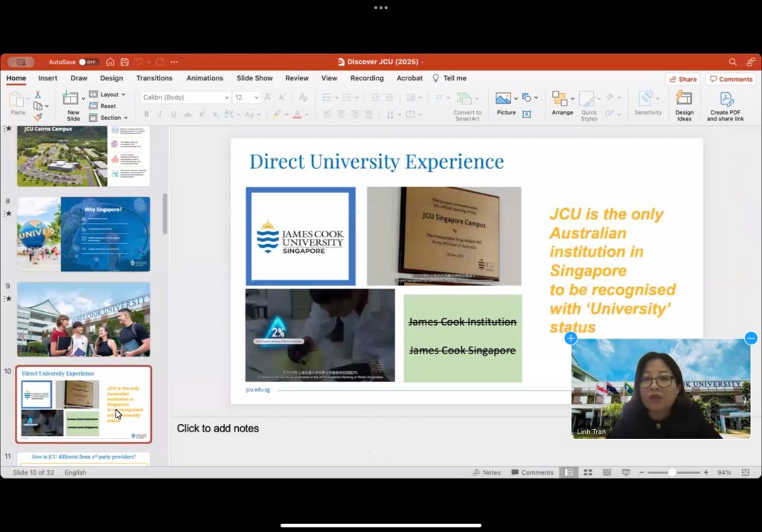Open the Layout dropdown
This screenshot has height=532, width=762.
pos(108,94)
